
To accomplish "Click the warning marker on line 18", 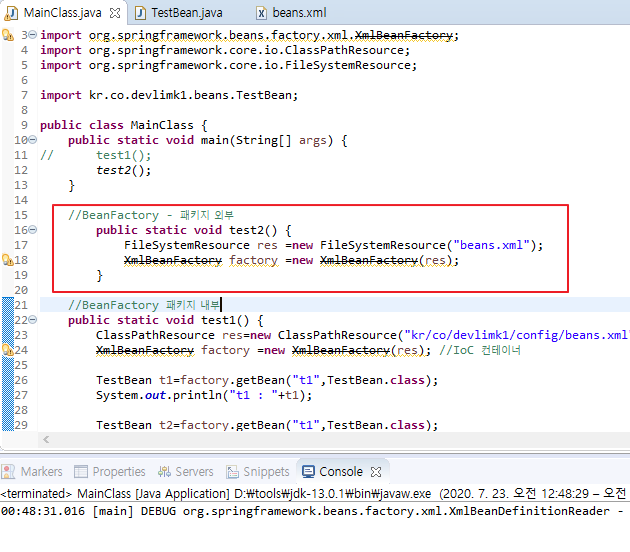I will pyautogui.click(x=8, y=260).
